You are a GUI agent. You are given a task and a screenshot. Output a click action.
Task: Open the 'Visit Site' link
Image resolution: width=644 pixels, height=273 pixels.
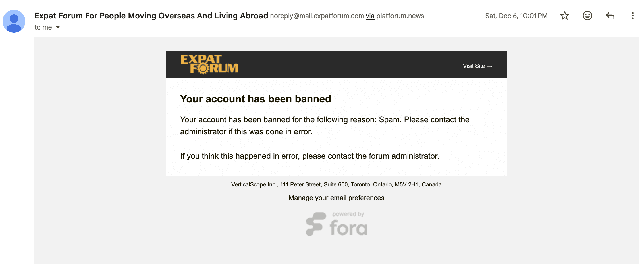coord(477,66)
